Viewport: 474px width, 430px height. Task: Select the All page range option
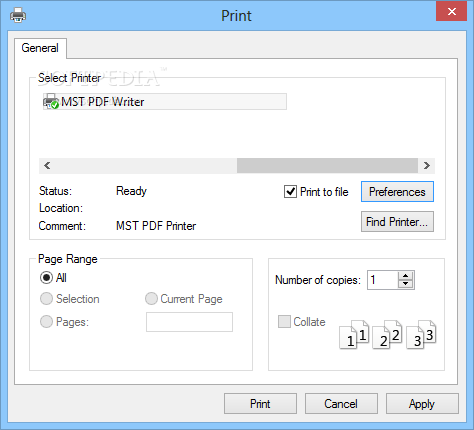click(x=46, y=278)
